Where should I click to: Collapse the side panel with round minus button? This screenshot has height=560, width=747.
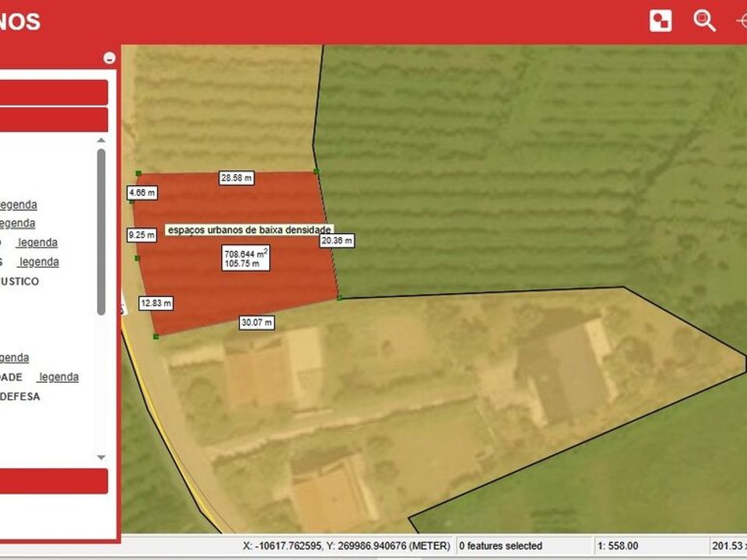point(110,58)
